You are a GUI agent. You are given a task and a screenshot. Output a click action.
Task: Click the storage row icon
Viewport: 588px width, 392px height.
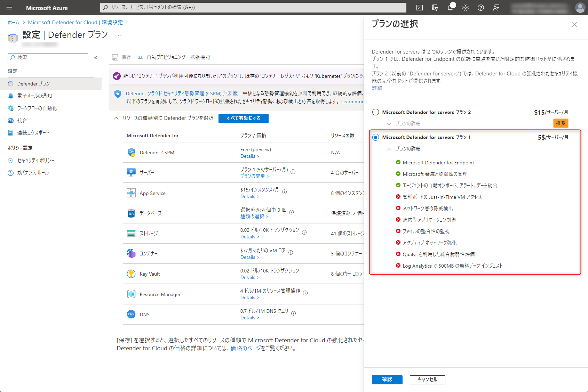point(131,234)
